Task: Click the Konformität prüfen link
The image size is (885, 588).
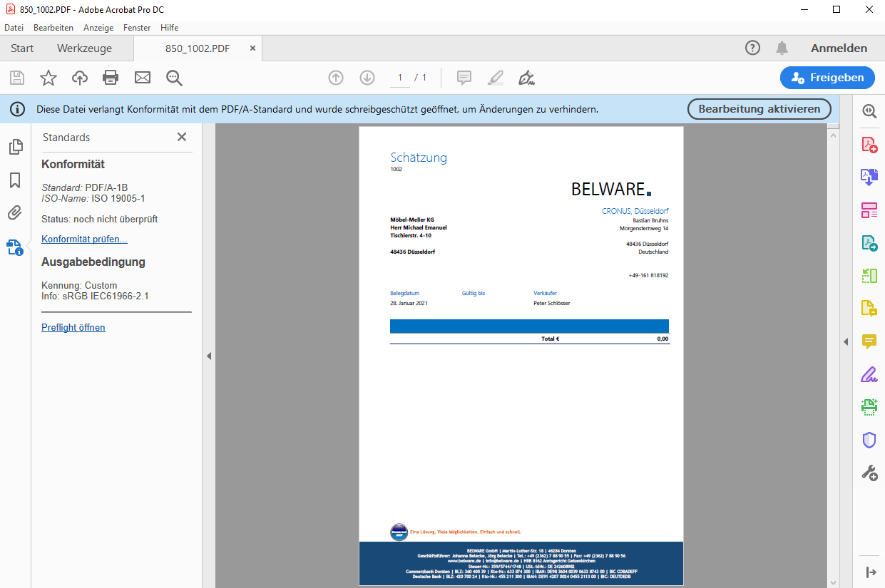Action: pos(85,239)
